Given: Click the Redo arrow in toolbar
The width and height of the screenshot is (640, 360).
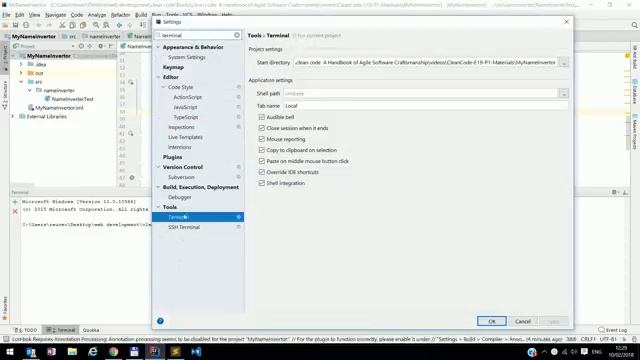Looking at the screenshot, I should [x=49, y=25].
